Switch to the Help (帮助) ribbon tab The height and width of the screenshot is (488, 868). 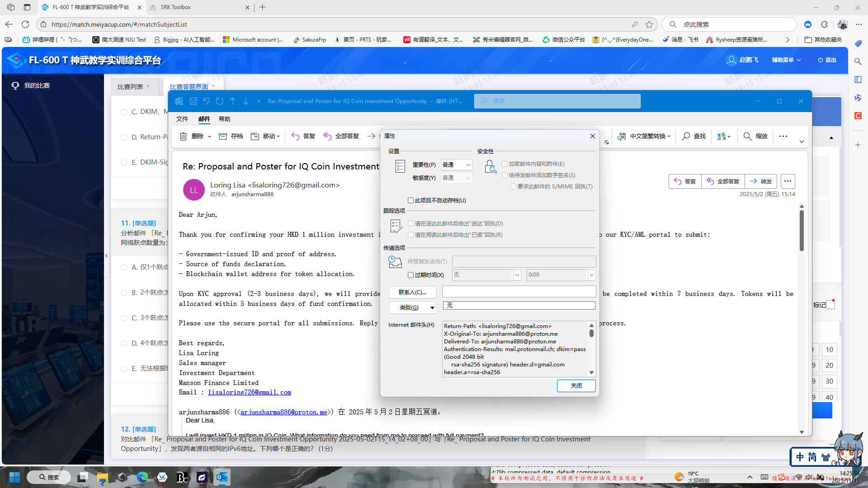(224, 119)
